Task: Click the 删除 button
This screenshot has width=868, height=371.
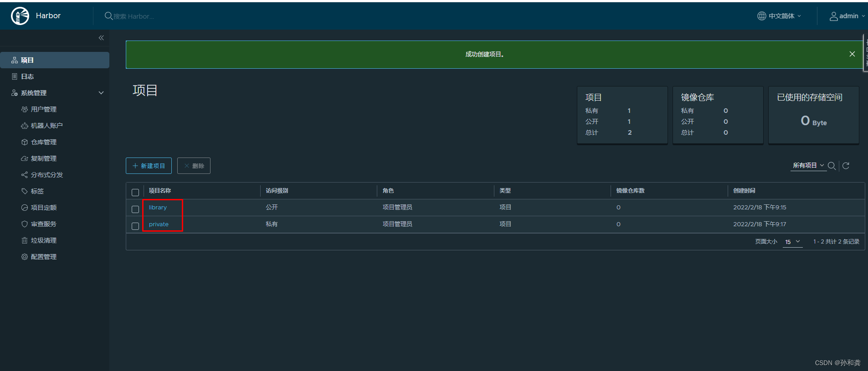Action: tap(194, 166)
